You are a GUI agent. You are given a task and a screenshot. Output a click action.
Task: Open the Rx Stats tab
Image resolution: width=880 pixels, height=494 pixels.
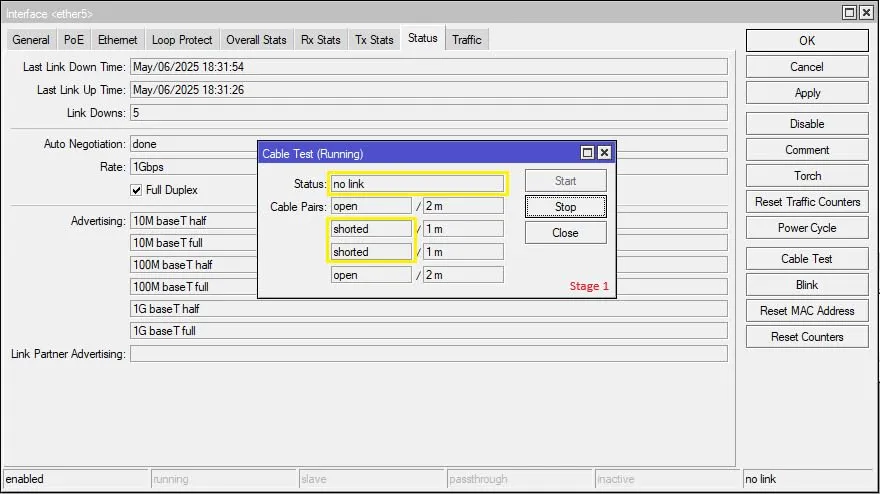click(320, 40)
